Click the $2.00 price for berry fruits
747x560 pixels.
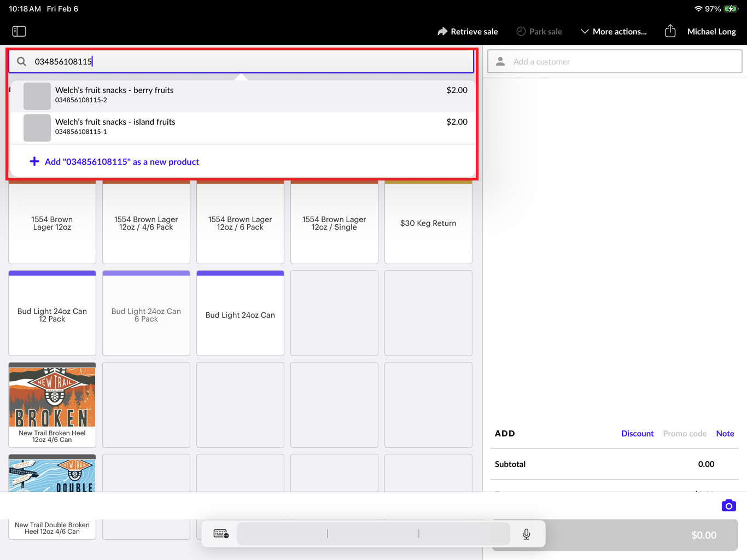pyautogui.click(x=457, y=90)
